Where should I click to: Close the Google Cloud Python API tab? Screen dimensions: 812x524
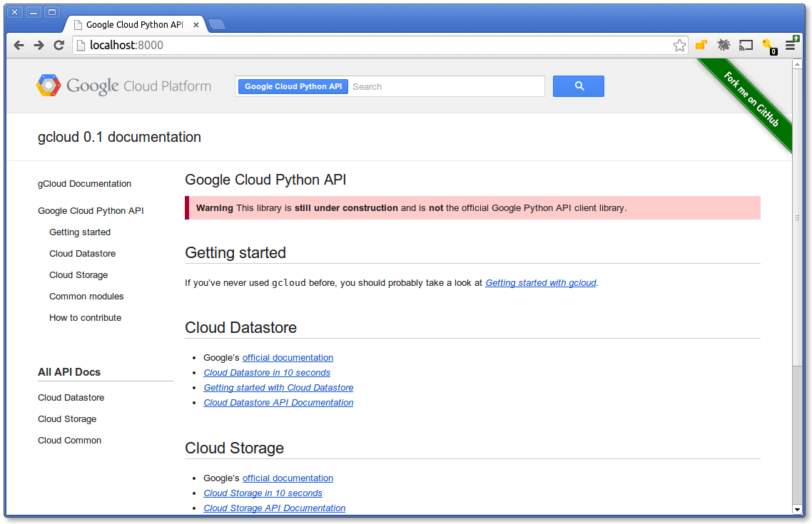coord(196,25)
